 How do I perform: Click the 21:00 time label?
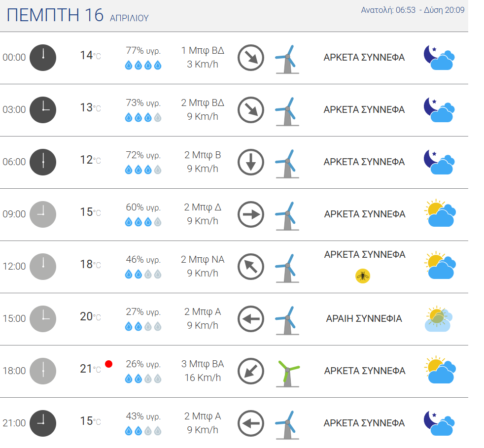[14, 423]
